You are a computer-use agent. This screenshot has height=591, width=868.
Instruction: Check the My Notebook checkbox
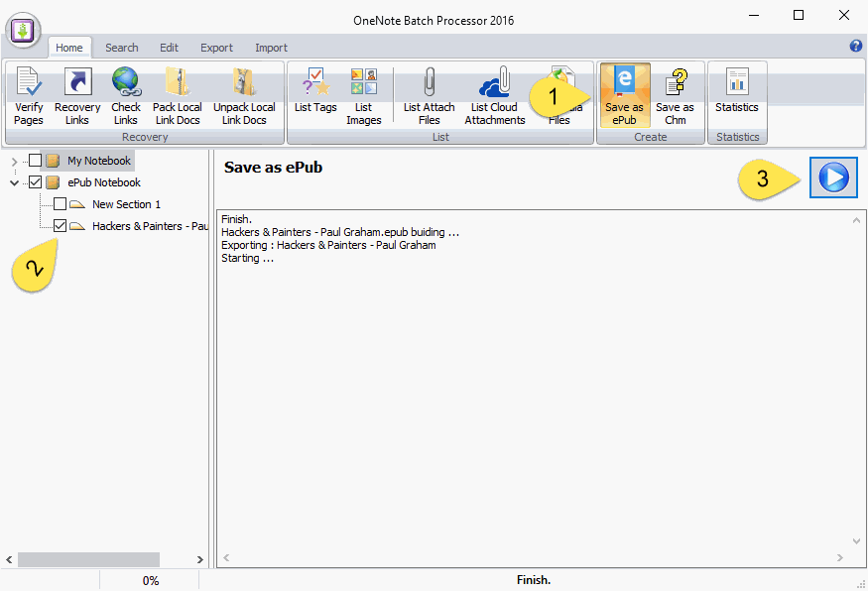tap(35, 161)
